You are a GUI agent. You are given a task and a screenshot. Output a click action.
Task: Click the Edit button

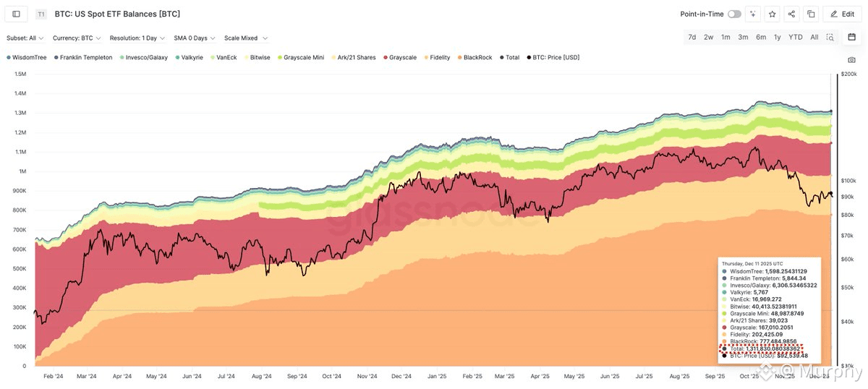point(841,14)
